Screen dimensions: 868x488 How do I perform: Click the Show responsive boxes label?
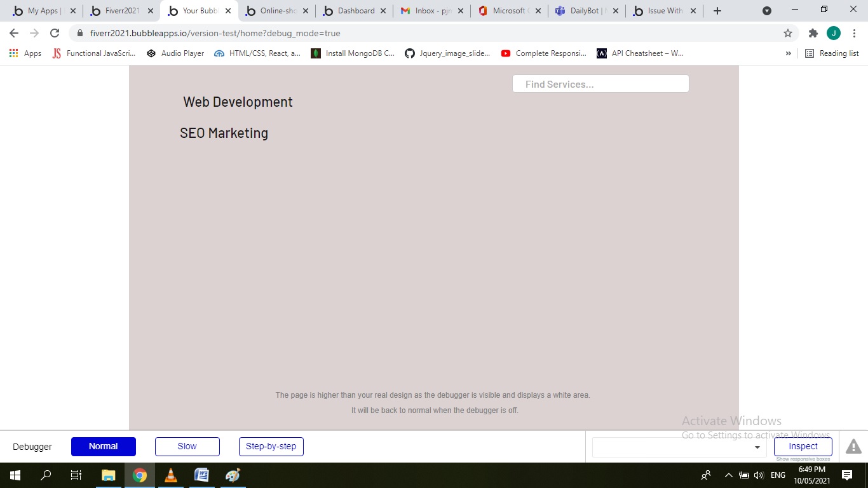tap(803, 459)
